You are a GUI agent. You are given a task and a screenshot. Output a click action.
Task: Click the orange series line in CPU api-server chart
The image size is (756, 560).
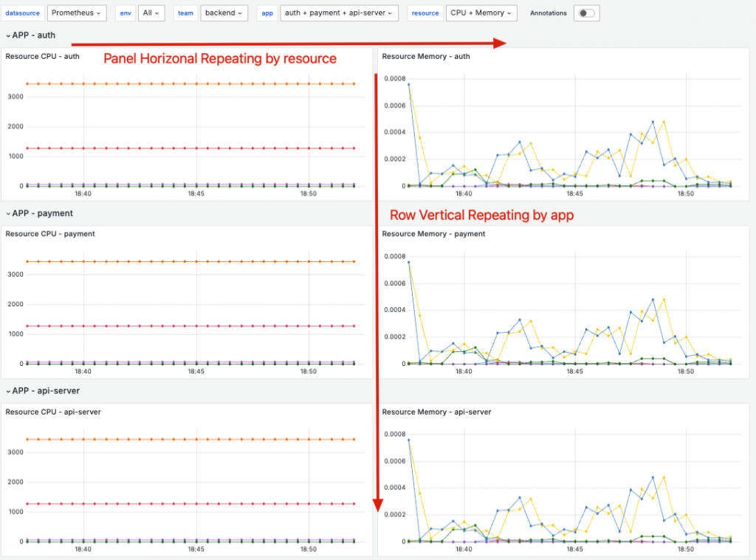tap(190, 440)
